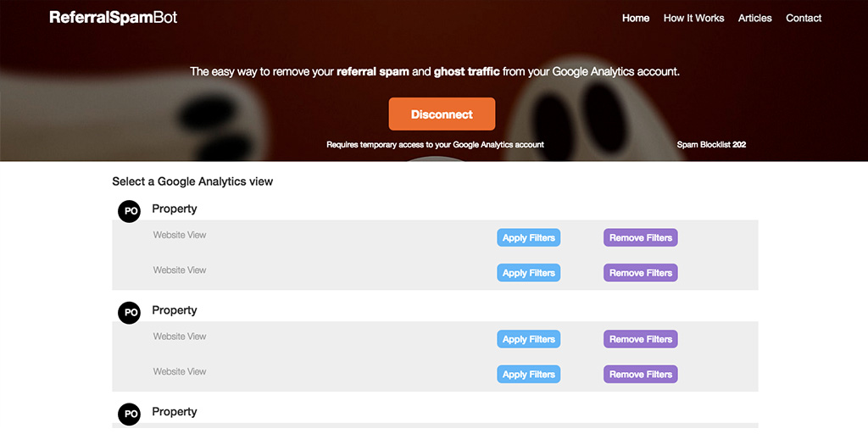Open the How It Works page
The height and width of the screenshot is (434, 868).
pyautogui.click(x=693, y=19)
